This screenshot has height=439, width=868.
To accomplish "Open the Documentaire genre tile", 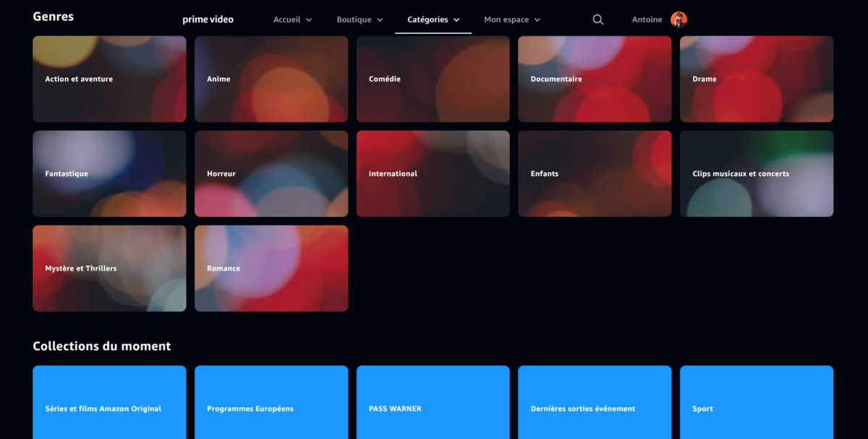I will pyautogui.click(x=595, y=79).
